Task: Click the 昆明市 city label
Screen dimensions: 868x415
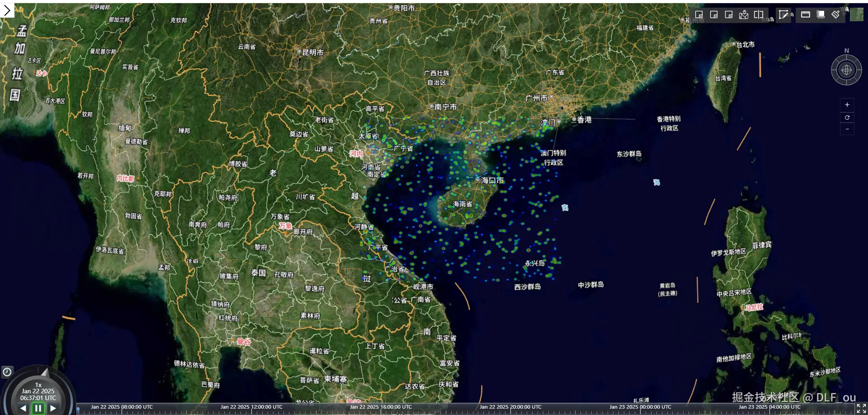Action: 312,52
